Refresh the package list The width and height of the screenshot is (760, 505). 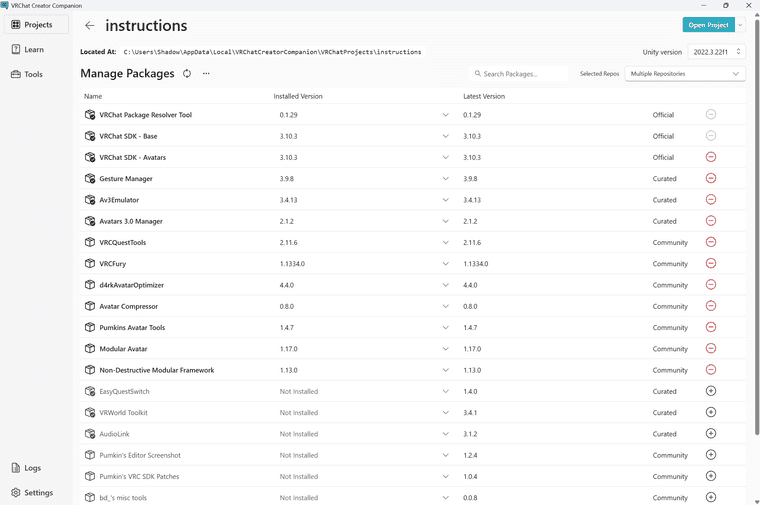coord(187,74)
